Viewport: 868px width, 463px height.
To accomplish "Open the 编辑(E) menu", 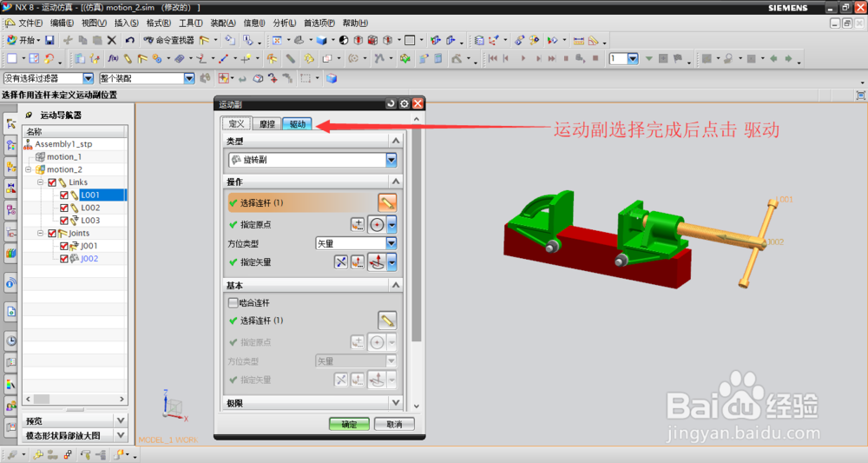I will click(x=62, y=23).
